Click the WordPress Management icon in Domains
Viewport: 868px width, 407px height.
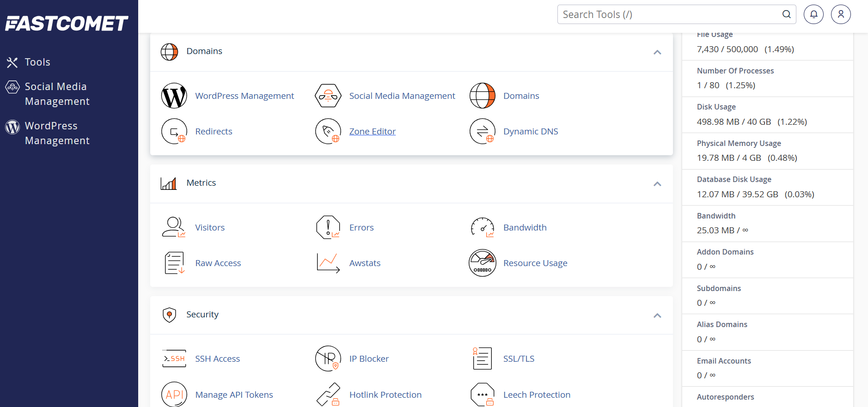point(174,96)
